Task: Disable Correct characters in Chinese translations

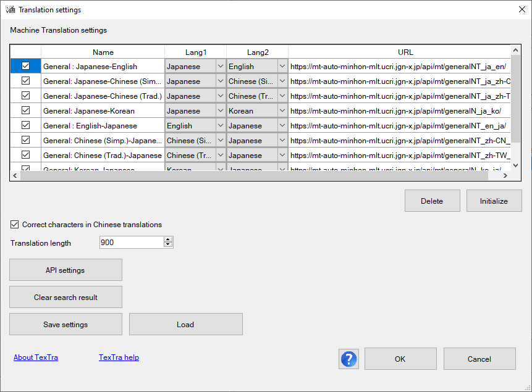Action: point(14,225)
